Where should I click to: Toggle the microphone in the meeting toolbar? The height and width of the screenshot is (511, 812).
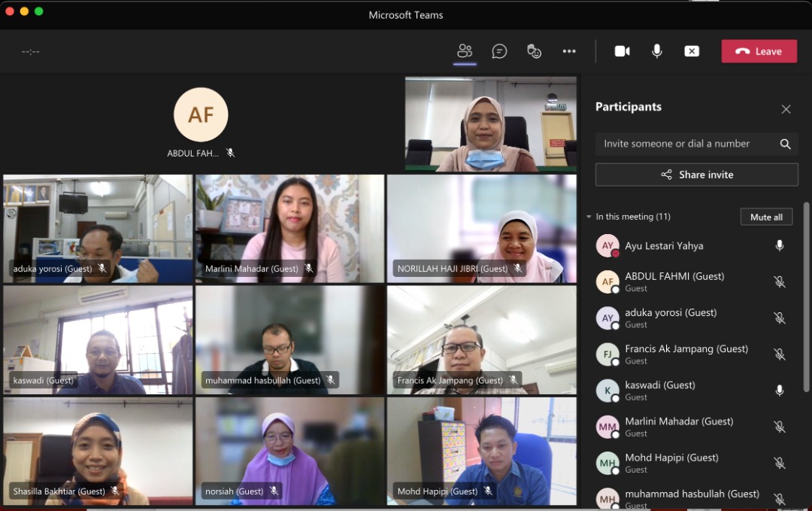[x=656, y=51]
